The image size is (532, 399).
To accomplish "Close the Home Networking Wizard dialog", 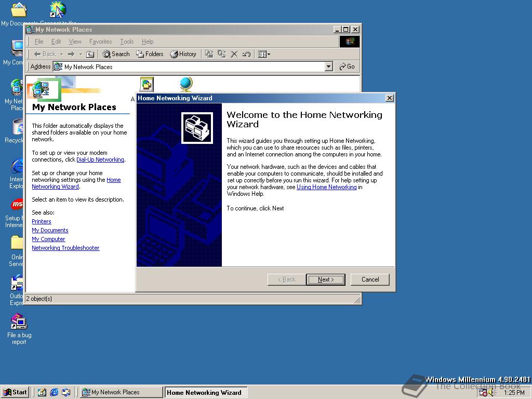I will click(x=390, y=98).
